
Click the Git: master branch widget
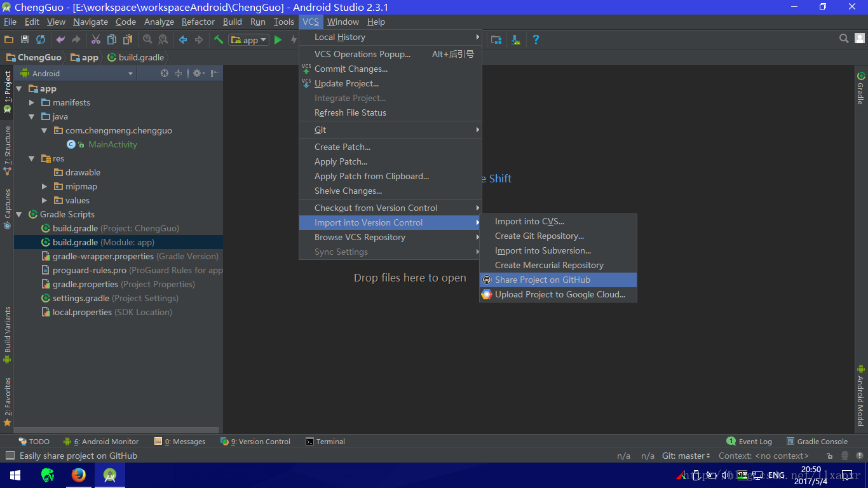tap(686, 456)
